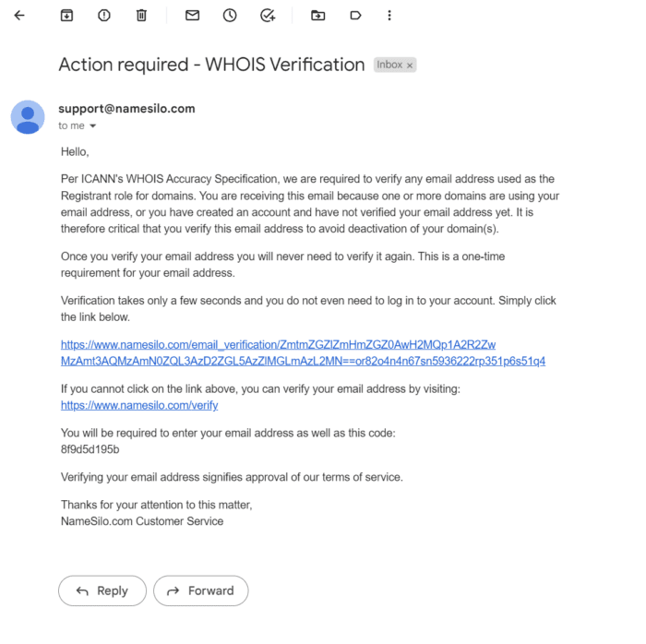The height and width of the screenshot is (644, 646).
Task: Archive this email
Action: click(66, 16)
